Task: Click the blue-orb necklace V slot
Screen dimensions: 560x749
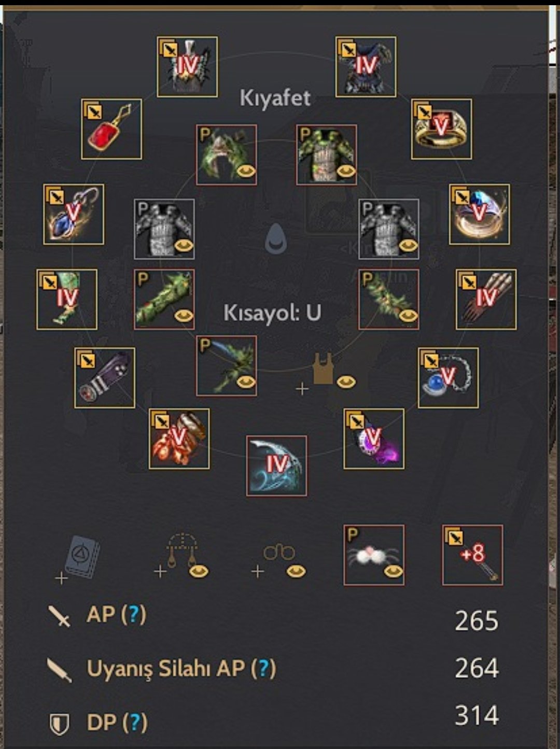Action: tap(449, 378)
